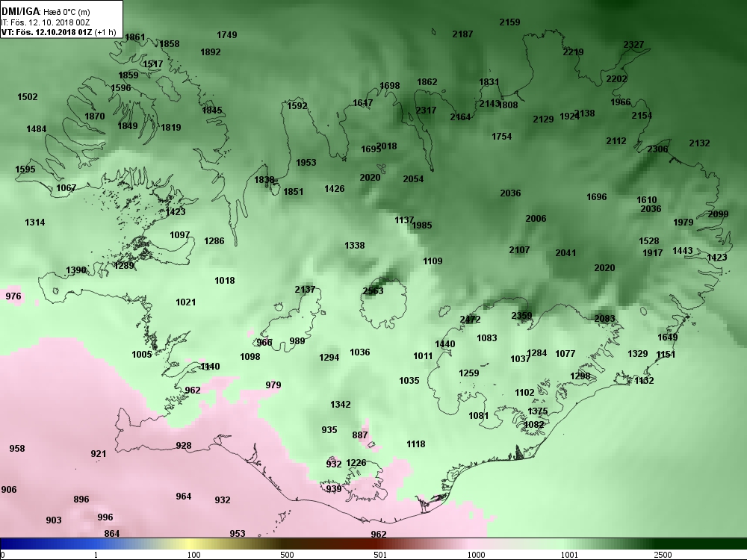Click the map value 1484

pos(36,128)
